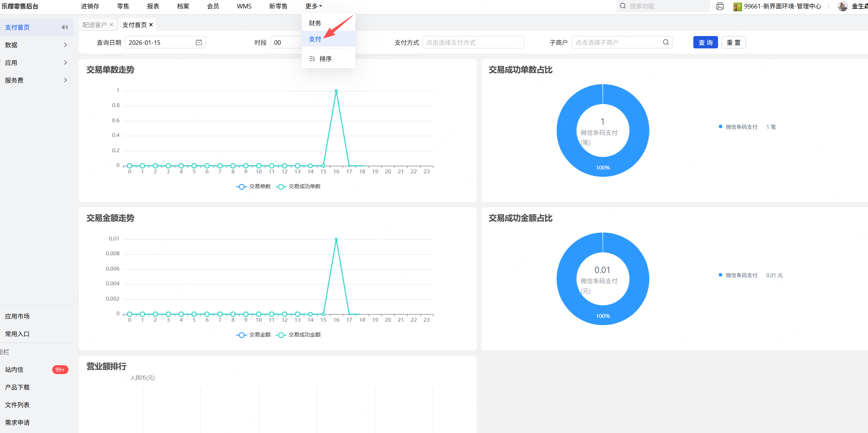Open calendar picker in 查询日期 field
The height and width of the screenshot is (433, 868).
coord(199,42)
